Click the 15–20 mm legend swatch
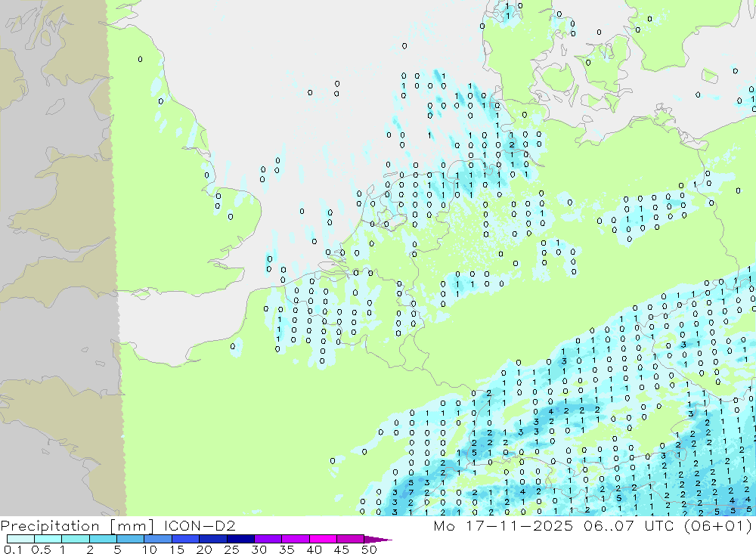 pyautogui.click(x=186, y=539)
